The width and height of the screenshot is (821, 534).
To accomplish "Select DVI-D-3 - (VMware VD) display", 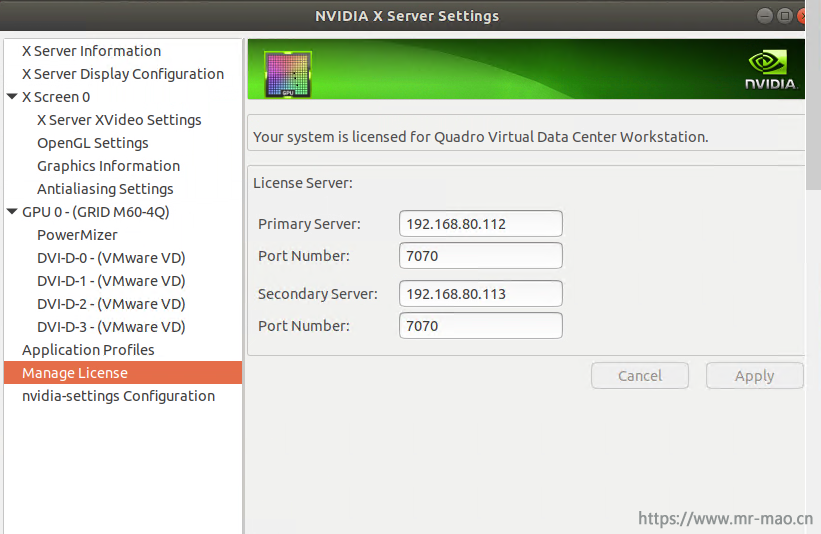I will pyautogui.click(x=111, y=328).
